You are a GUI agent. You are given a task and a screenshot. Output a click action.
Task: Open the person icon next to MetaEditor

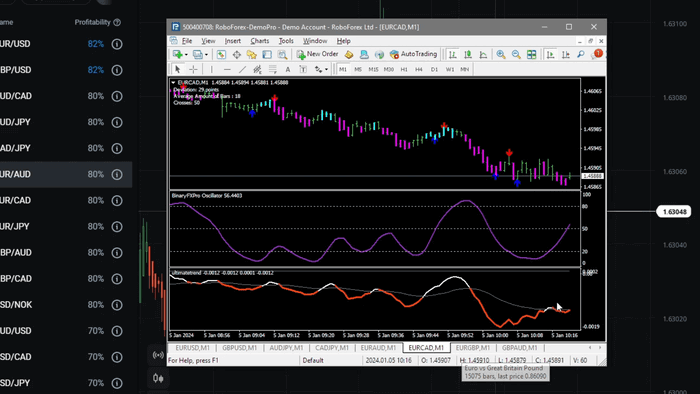point(364,54)
